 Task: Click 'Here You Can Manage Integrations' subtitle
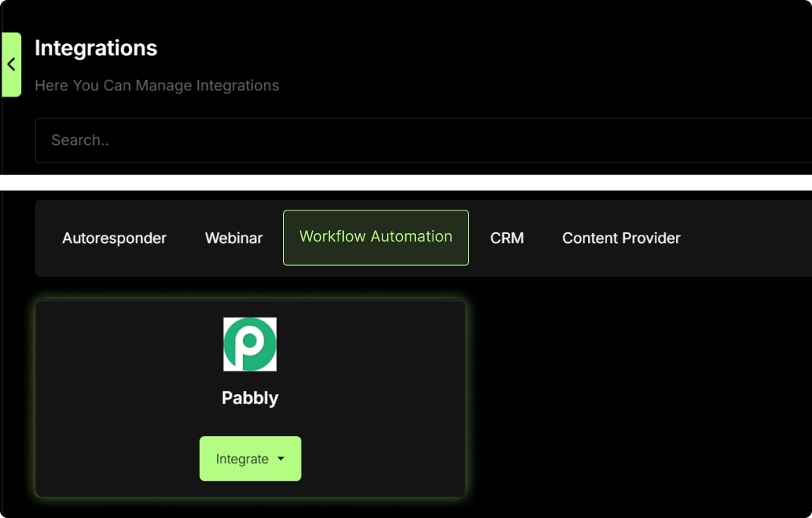[157, 86]
